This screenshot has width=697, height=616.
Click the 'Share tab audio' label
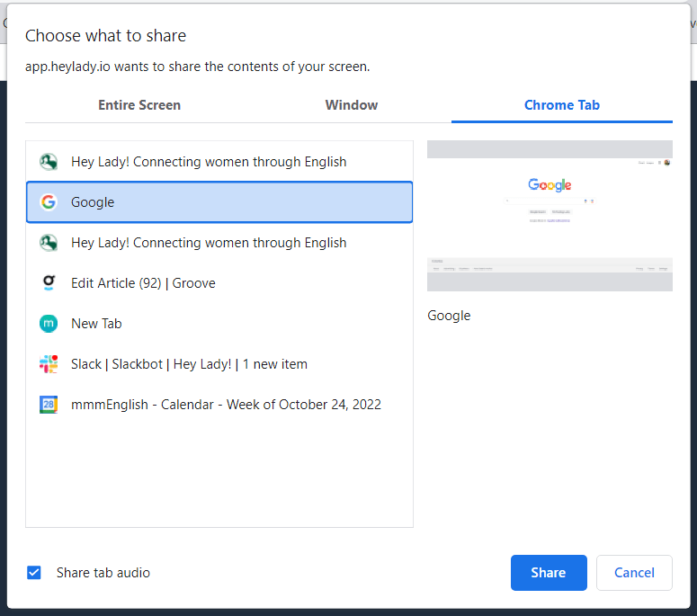(x=103, y=573)
